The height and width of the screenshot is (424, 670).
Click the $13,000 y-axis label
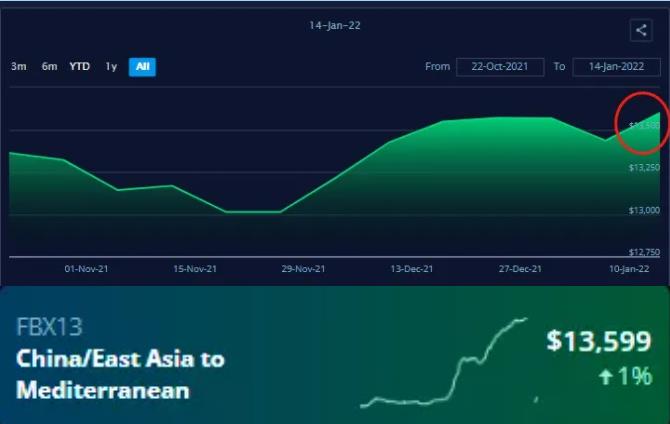coord(644,210)
